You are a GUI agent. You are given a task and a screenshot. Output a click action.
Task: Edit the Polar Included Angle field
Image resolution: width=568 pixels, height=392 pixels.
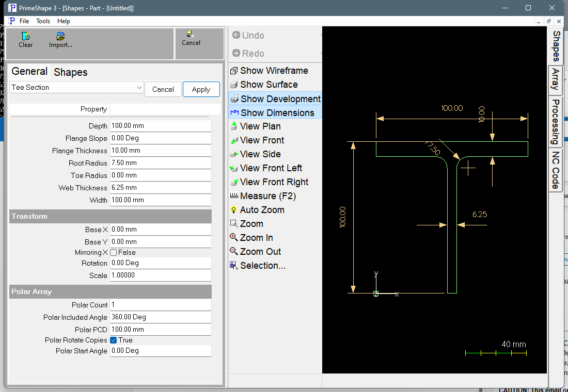(161, 317)
